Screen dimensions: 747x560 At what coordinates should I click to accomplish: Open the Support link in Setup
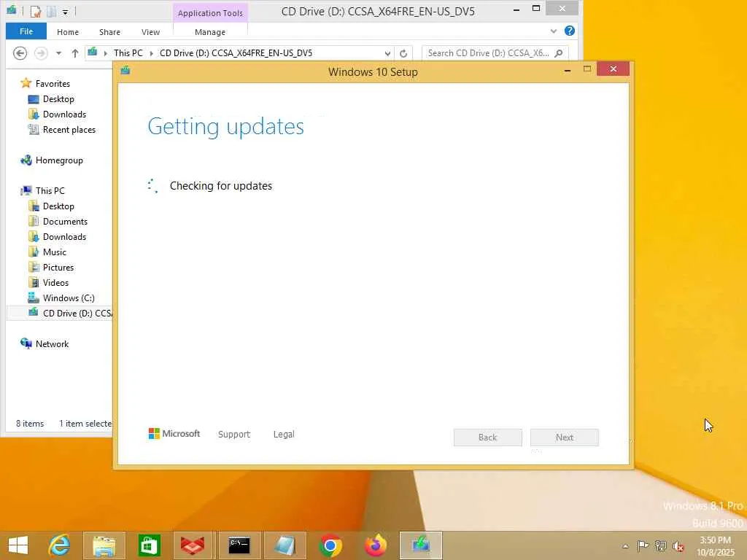tap(234, 434)
